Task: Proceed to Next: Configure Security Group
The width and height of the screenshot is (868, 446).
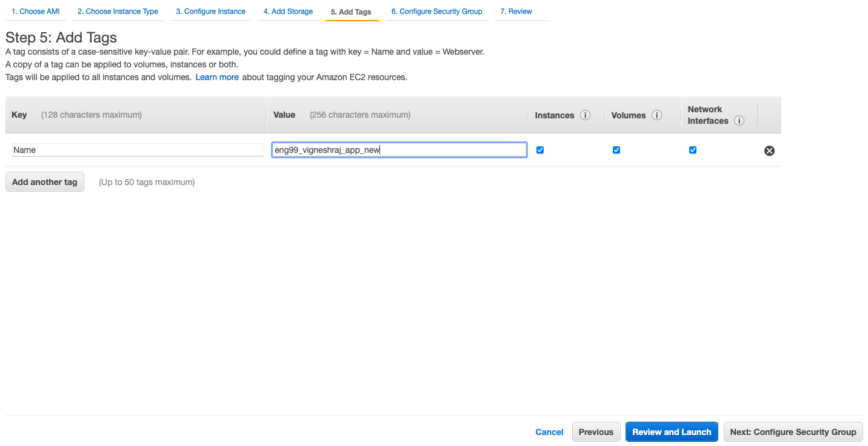Action: (x=793, y=432)
